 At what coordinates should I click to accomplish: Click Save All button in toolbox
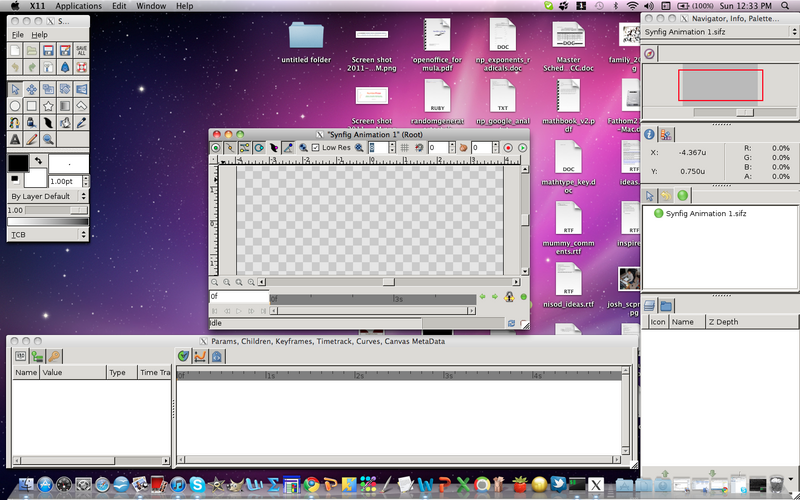(x=81, y=51)
